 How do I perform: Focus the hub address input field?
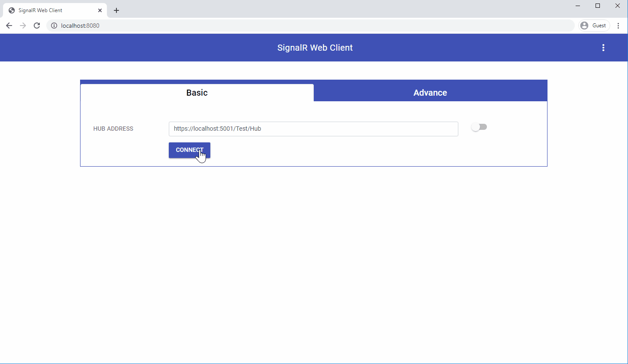313,129
